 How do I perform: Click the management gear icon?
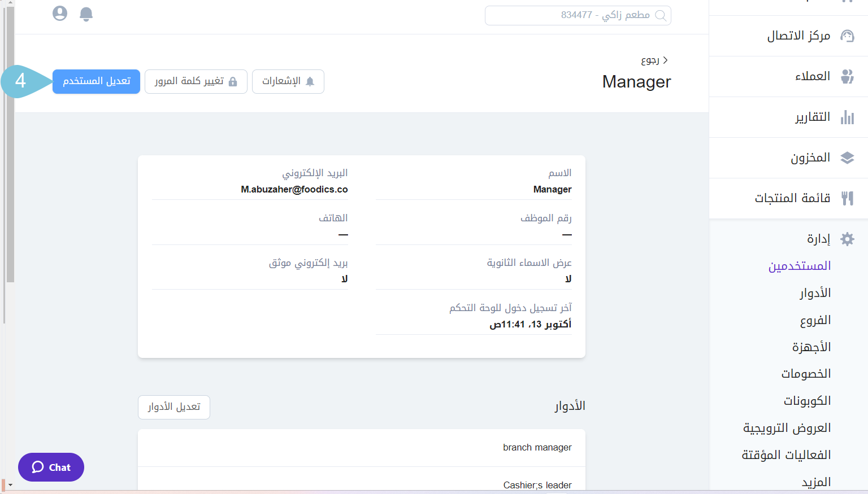(847, 239)
